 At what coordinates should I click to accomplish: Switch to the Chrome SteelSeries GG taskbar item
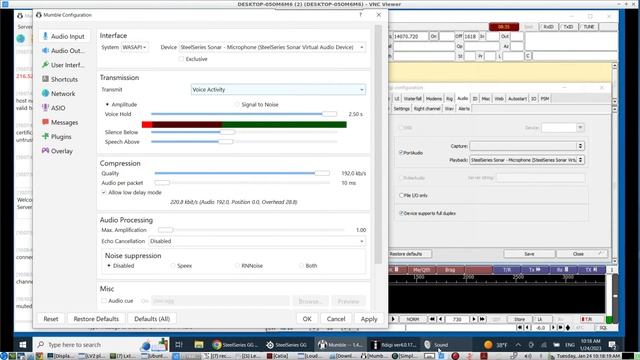235,345
